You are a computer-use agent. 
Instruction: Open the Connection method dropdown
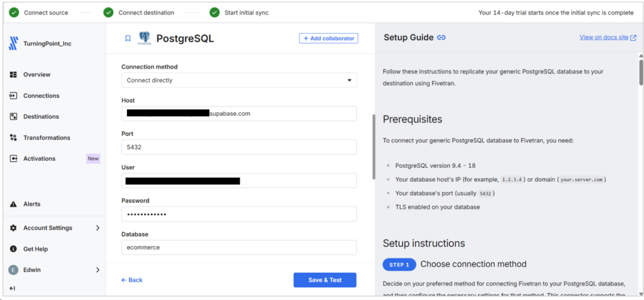tap(239, 80)
